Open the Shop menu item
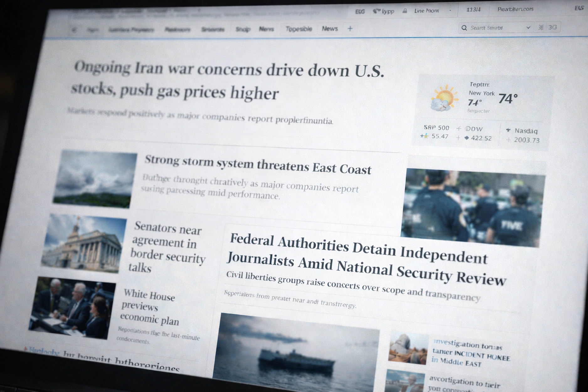Viewport: 588px width, 392px height. pos(243,29)
